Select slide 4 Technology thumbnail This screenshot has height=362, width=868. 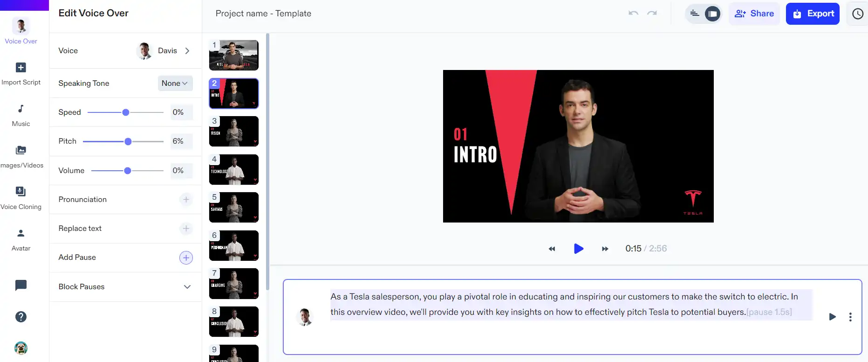click(x=234, y=170)
